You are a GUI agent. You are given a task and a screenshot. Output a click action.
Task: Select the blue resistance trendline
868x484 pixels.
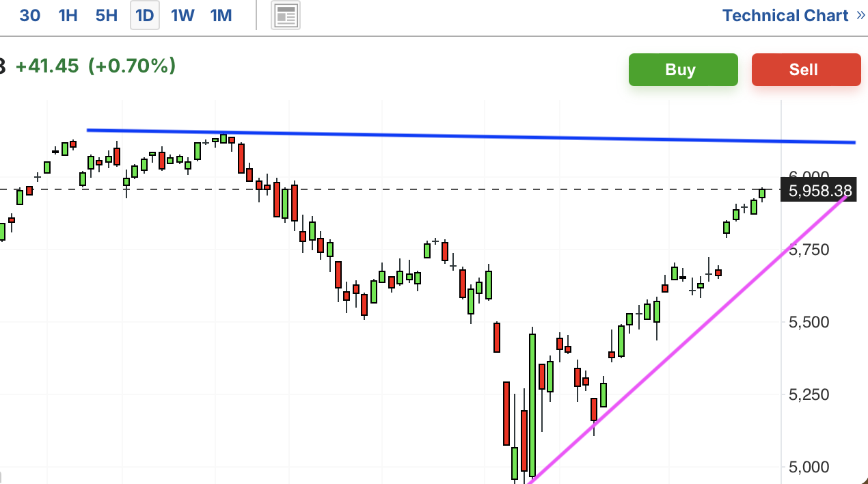471,136
